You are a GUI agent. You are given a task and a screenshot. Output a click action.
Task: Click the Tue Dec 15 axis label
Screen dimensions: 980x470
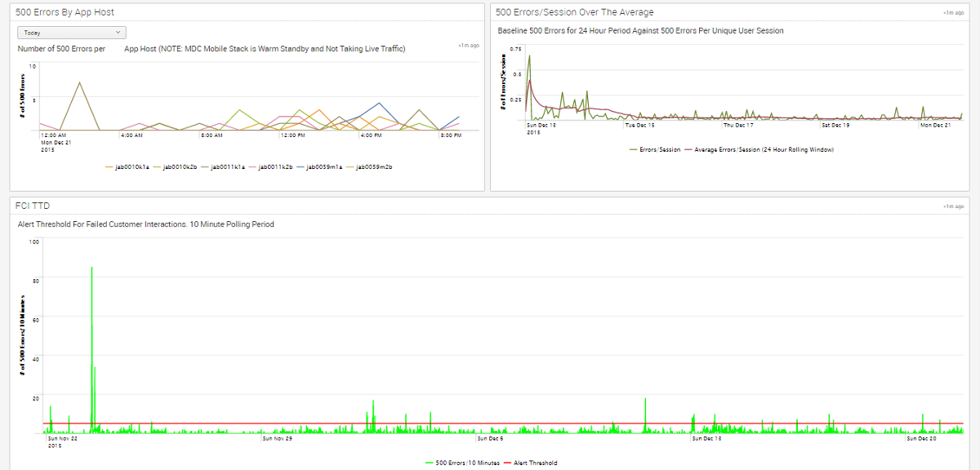point(639,126)
